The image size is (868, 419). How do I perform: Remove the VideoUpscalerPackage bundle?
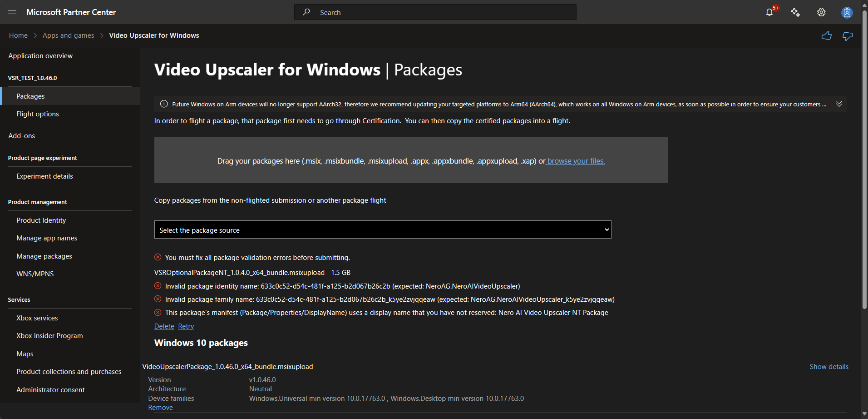tap(160, 408)
